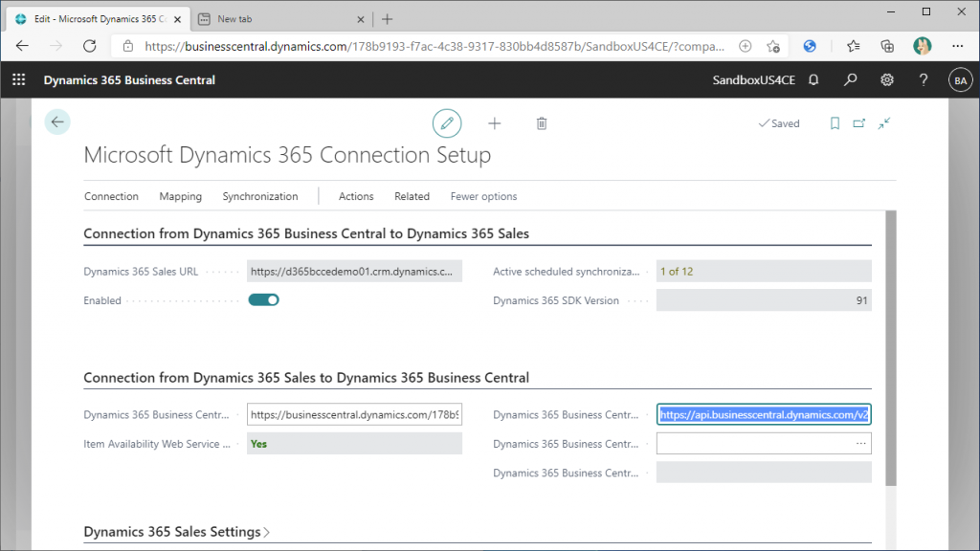Click browser back arrow
This screenshot has height=551, width=980.
(23, 46)
